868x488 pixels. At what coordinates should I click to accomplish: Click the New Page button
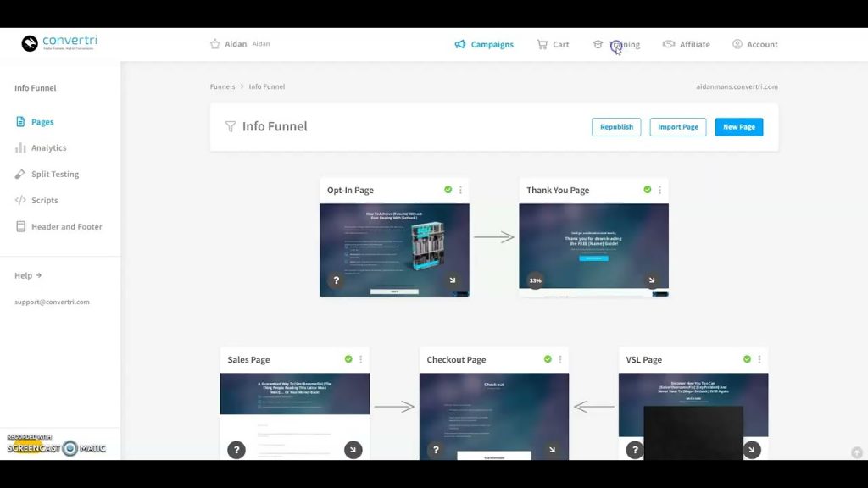[x=738, y=126]
